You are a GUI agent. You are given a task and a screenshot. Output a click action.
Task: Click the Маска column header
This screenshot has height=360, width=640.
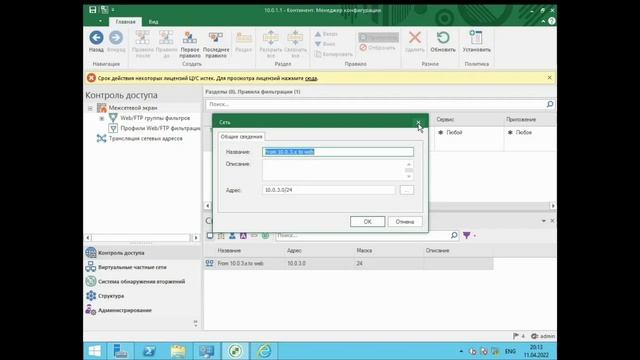pyautogui.click(x=364, y=251)
